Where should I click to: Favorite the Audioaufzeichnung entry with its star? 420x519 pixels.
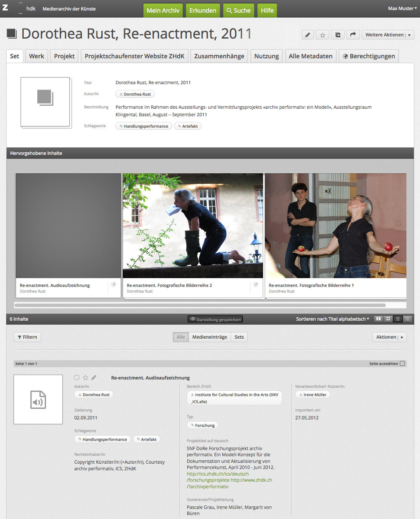click(85, 378)
